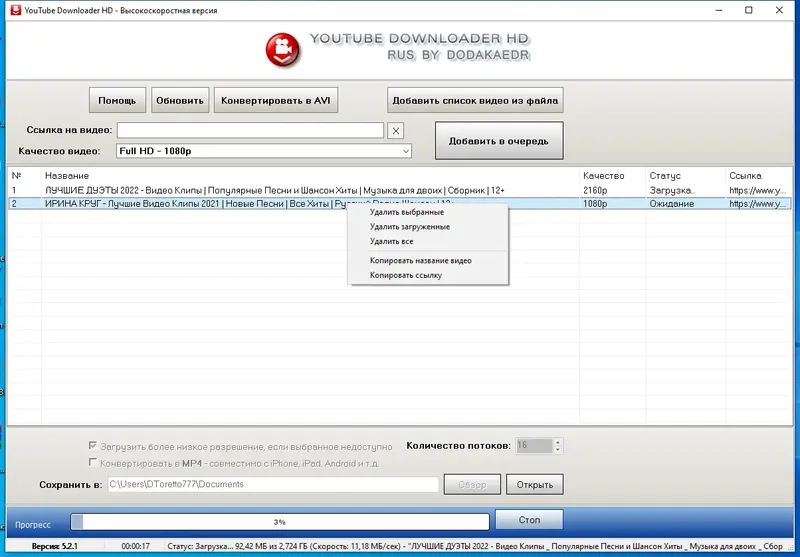Click the Сохранить в path field
This screenshot has width=800, height=557.
(273, 485)
